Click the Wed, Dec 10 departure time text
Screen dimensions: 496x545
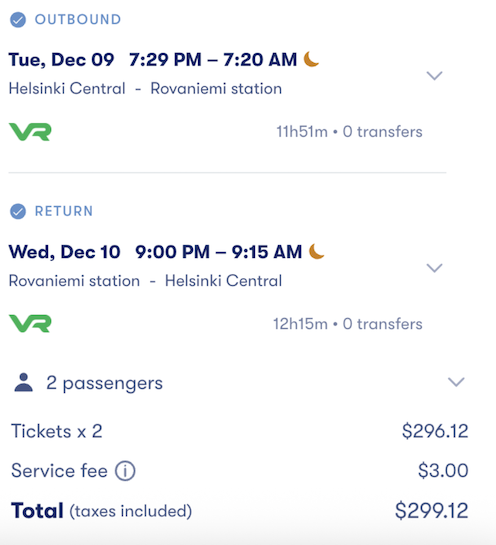pyautogui.click(x=155, y=252)
